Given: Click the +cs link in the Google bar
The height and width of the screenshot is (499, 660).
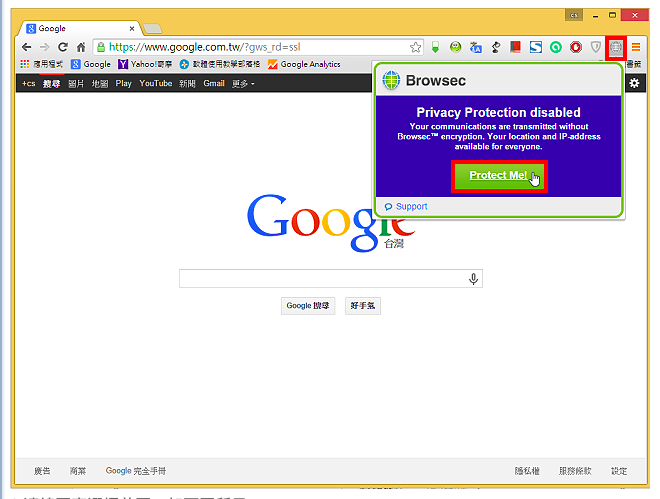Looking at the screenshot, I should (x=28, y=83).
